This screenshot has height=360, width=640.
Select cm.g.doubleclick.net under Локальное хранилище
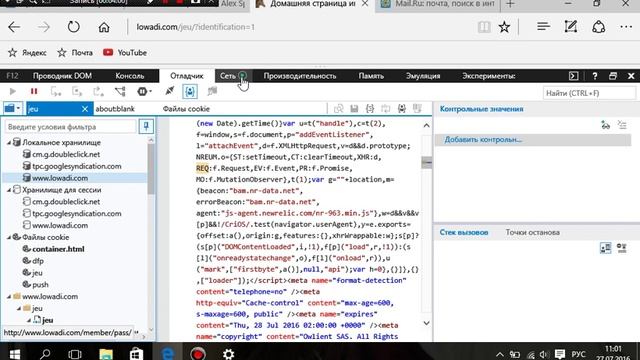point(66,154)
